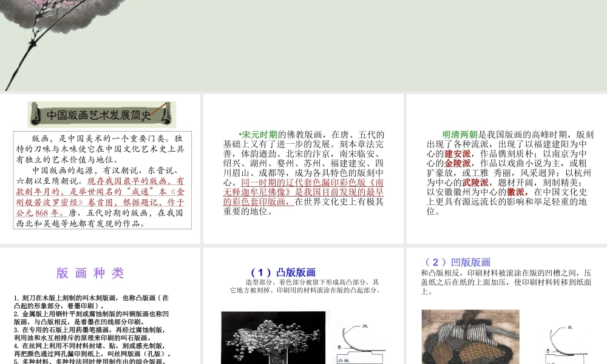Select the highlighted word 徽派

[517, 191]
